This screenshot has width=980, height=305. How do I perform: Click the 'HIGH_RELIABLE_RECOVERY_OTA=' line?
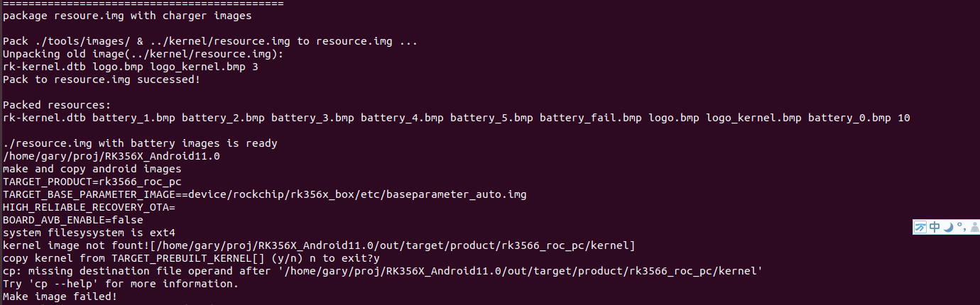click(89, 207)
